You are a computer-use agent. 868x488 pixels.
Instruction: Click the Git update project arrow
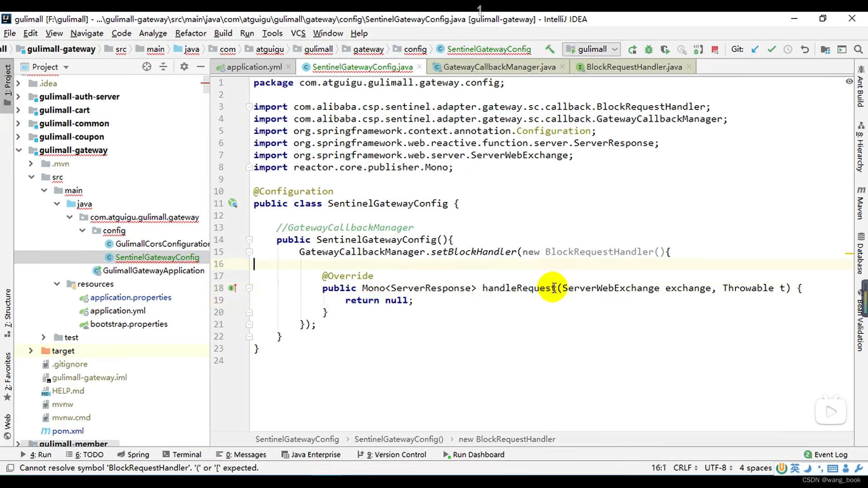755,49
